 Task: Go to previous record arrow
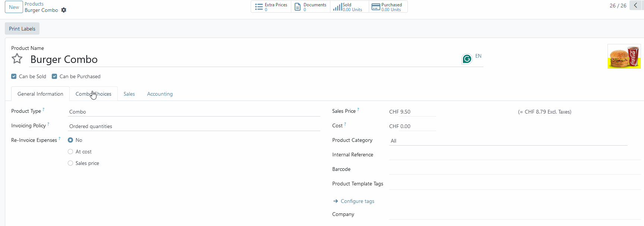635,6
